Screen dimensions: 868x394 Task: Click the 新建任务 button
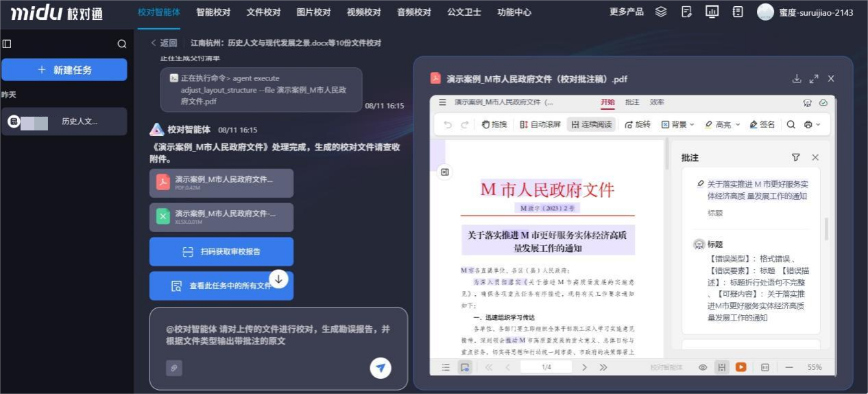[64, 70]
